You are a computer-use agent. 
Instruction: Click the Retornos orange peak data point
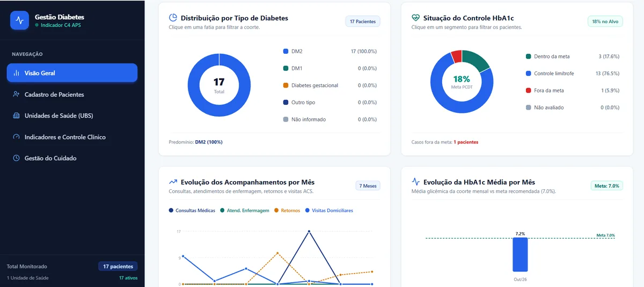(277, 253)
